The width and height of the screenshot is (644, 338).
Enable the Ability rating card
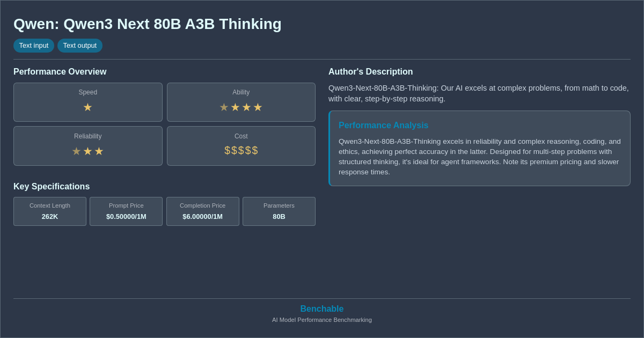241,102
